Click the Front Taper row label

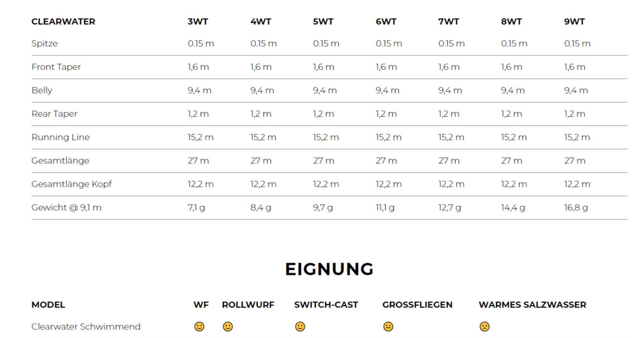click(x=56, y=67)
